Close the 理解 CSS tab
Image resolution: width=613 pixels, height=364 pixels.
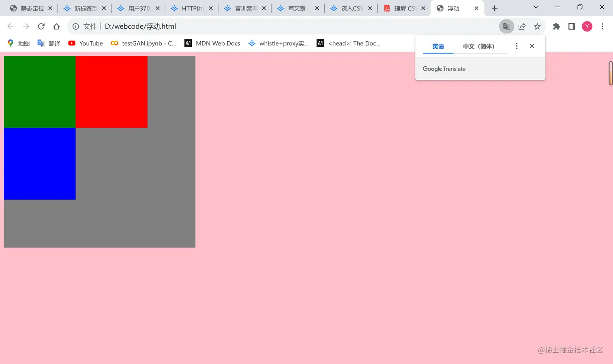pyautogui.click(x=423, y=8)
